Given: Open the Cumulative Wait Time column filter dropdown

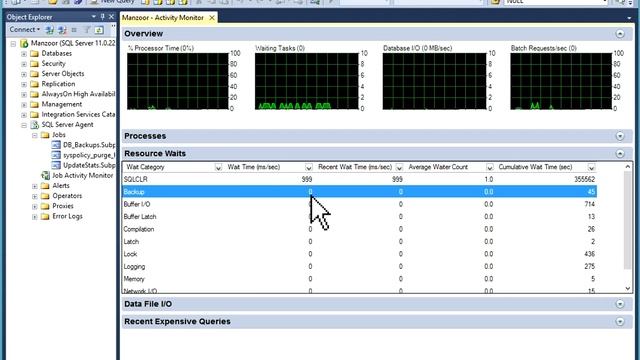Looking at the screenshot, I should click(591, 167).
